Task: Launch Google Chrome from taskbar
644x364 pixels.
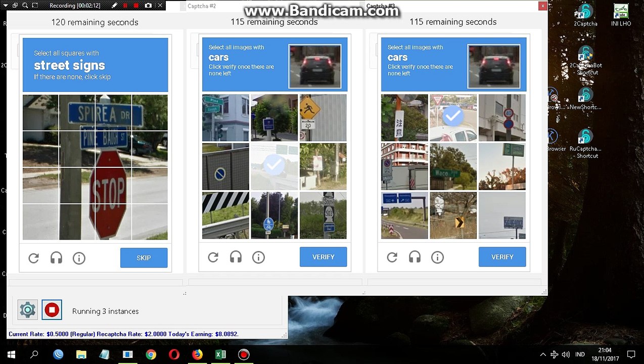Action: [x=151, y=354]
